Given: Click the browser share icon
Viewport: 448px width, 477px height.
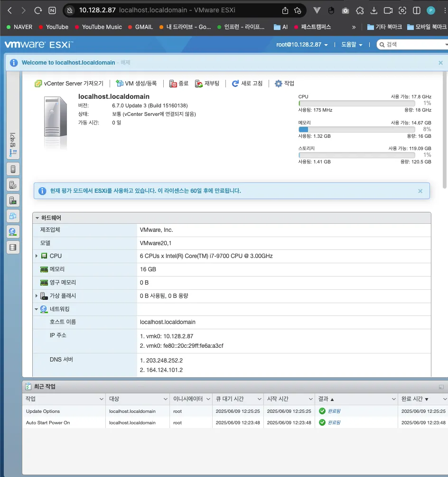Looking at the screenshot, I should [285, 10].
